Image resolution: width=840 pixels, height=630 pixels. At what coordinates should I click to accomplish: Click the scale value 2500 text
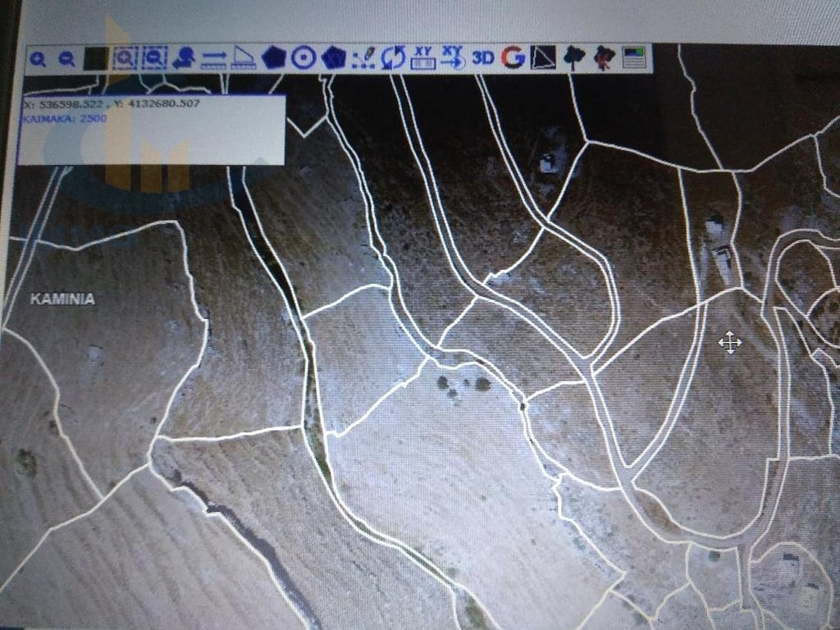[93, 118]
